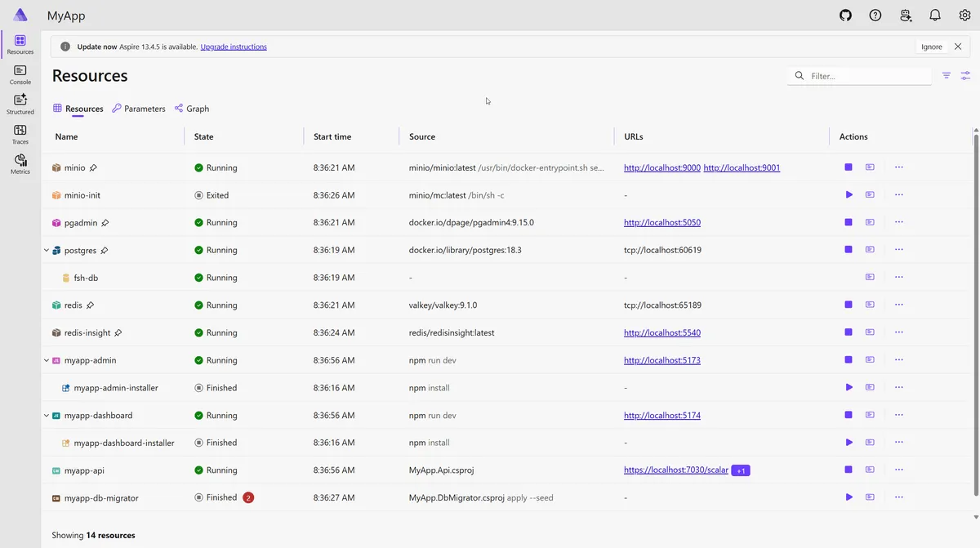
Task: Open the https://localhost:7030/scalar link
Action: (675, 470)
